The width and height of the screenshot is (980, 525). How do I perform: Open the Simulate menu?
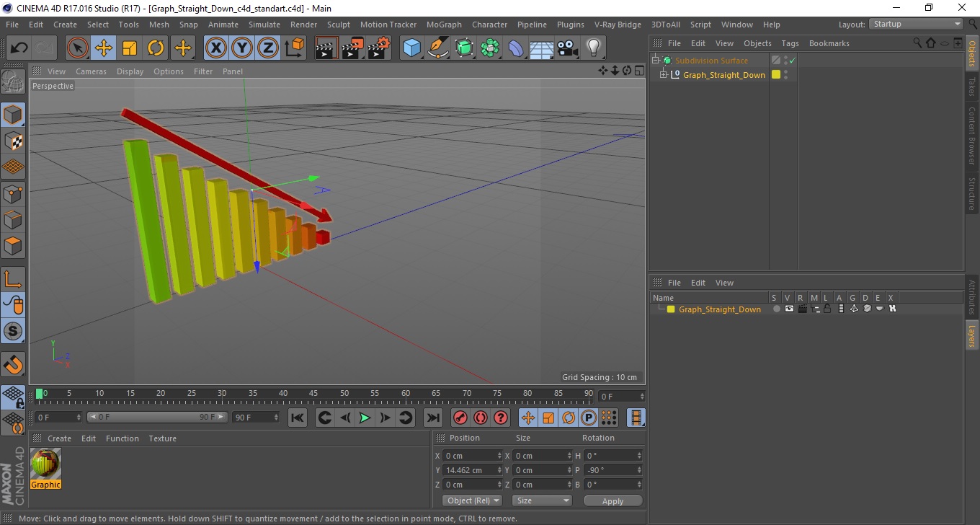[x=264, y=25]
